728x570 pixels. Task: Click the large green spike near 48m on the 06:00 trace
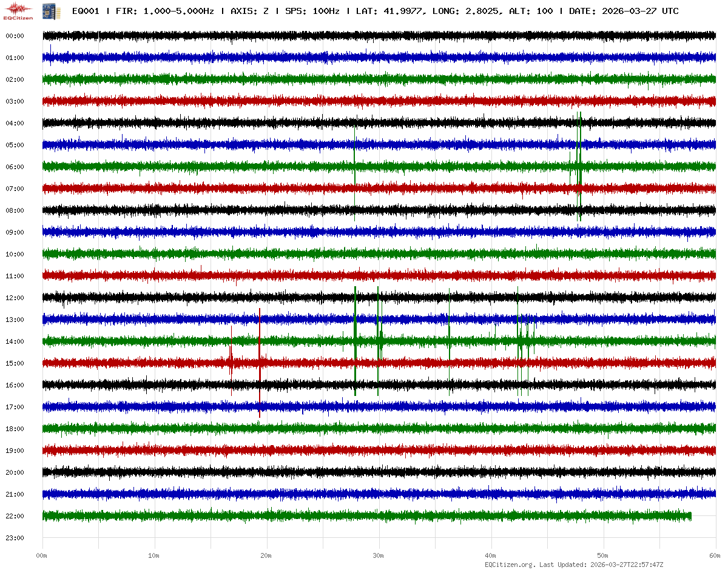580,166
